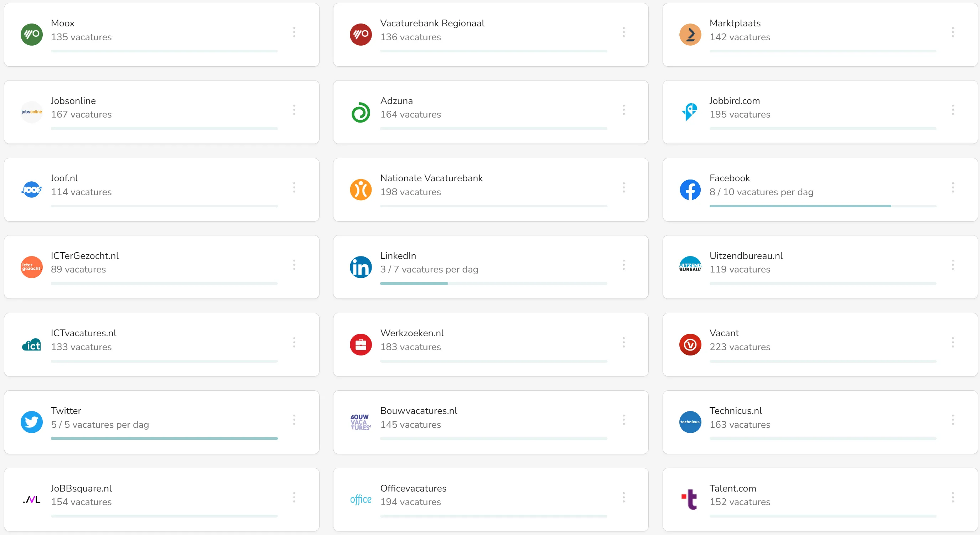Click the Marktplaats orange logo icon
Image resolution: width=980 pixels, height=535 pixels.
[690, 34]
